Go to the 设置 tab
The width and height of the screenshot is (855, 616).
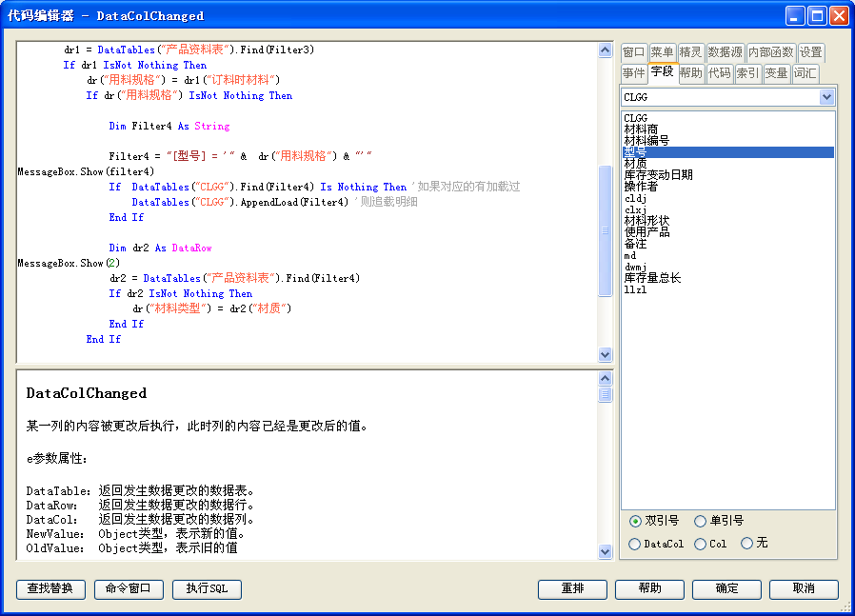tap(811, 52)
